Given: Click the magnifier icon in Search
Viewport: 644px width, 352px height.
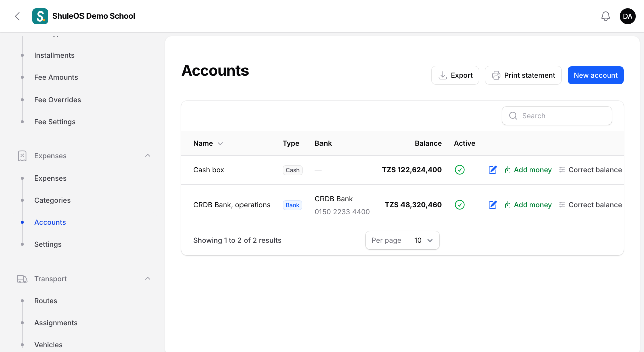Looking at the screenshot, I should (x=513, y=116).
